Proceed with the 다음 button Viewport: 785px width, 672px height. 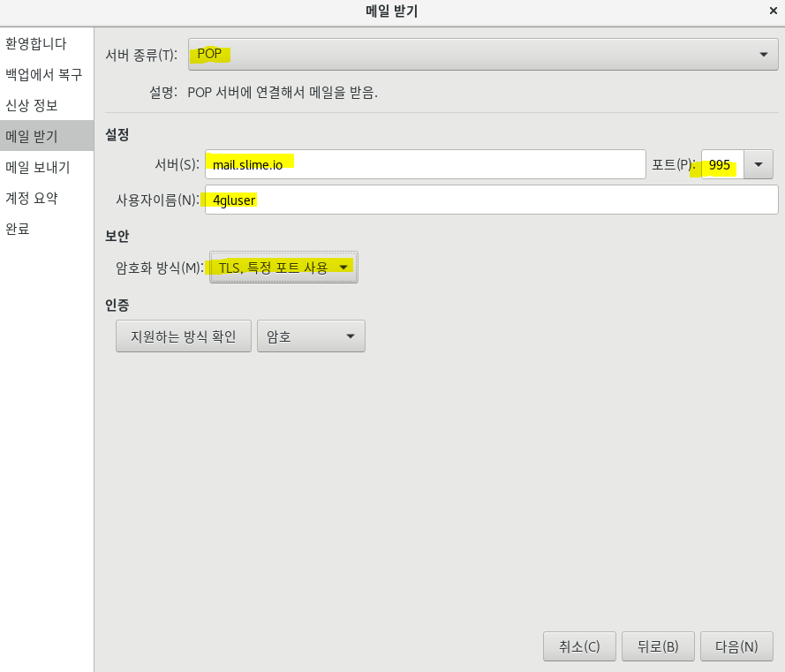(736, 646)
